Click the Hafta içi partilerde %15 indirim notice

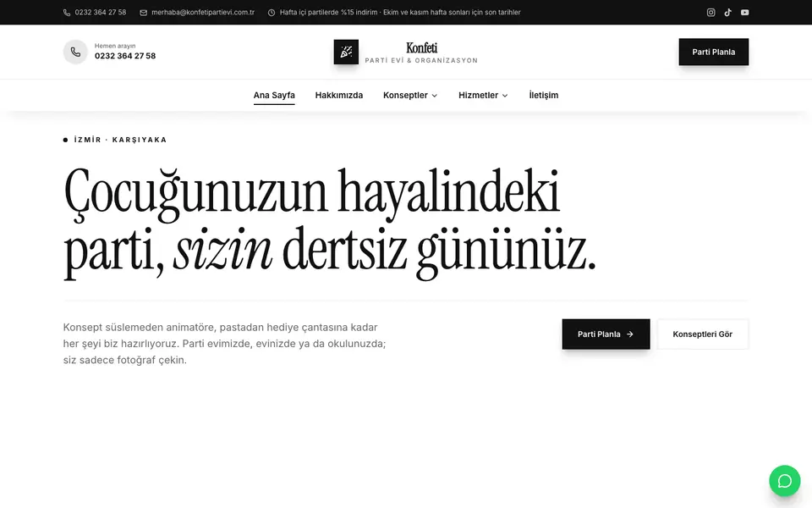pyautogui.click(x=400, y=13)
